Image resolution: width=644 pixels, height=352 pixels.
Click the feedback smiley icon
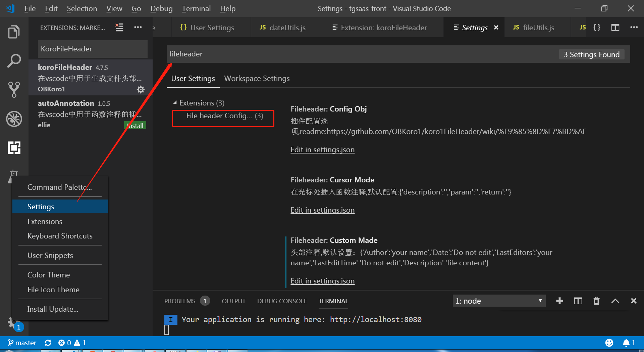[x=609, y=343]
